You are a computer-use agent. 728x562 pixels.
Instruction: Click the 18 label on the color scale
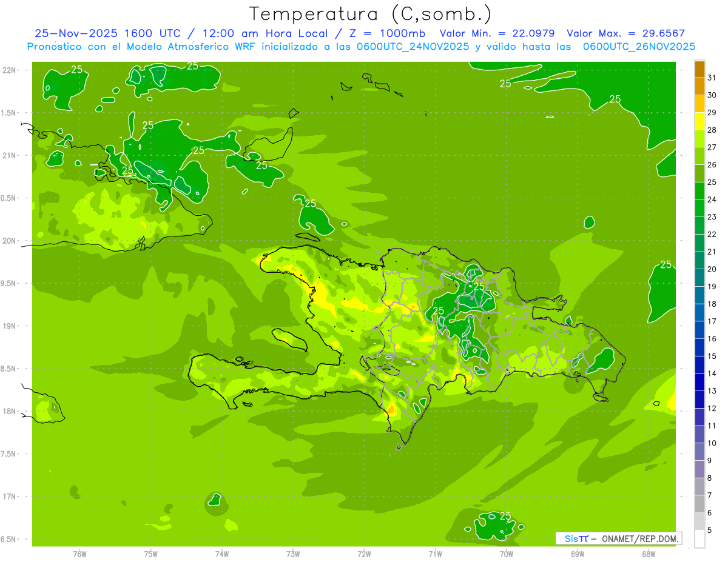[712, 304]
